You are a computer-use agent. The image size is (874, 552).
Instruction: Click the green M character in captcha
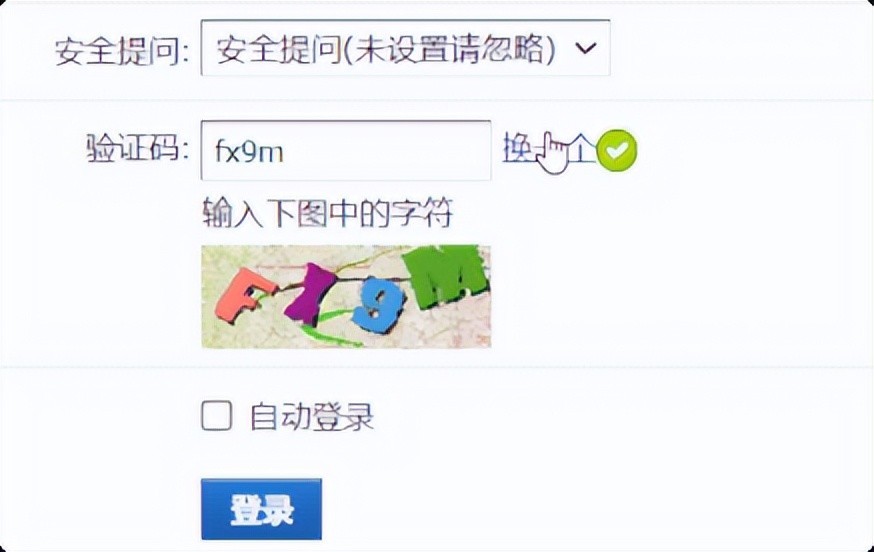coord(445,277)
